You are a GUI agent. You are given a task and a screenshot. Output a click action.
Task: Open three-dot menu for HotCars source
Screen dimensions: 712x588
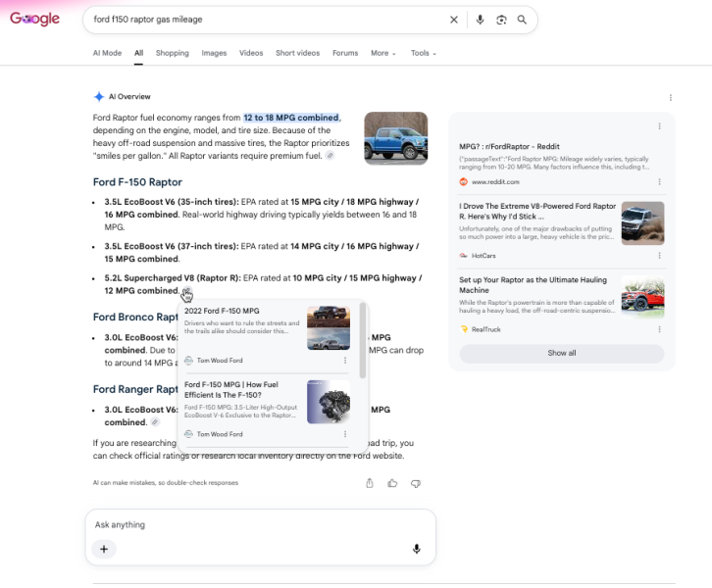pyautogui.click(x=659, y=256)
